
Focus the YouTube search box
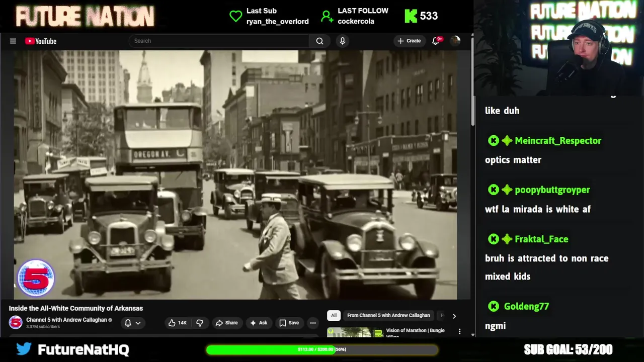[x=219, y=41]
